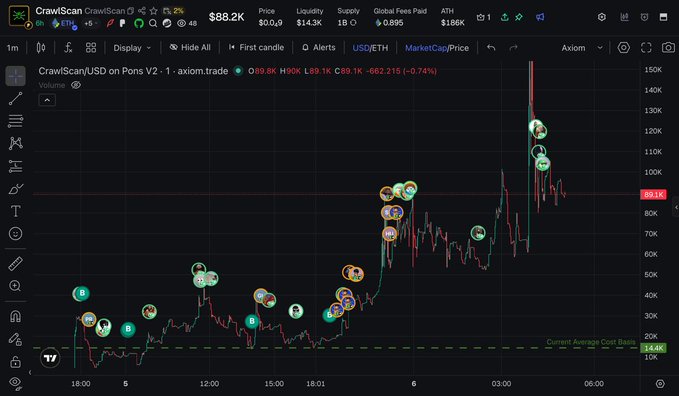Viewport: 679px width, 396px height.
Task: Click Hide All button
Action: pyautogui.click(x=190, y=48)
